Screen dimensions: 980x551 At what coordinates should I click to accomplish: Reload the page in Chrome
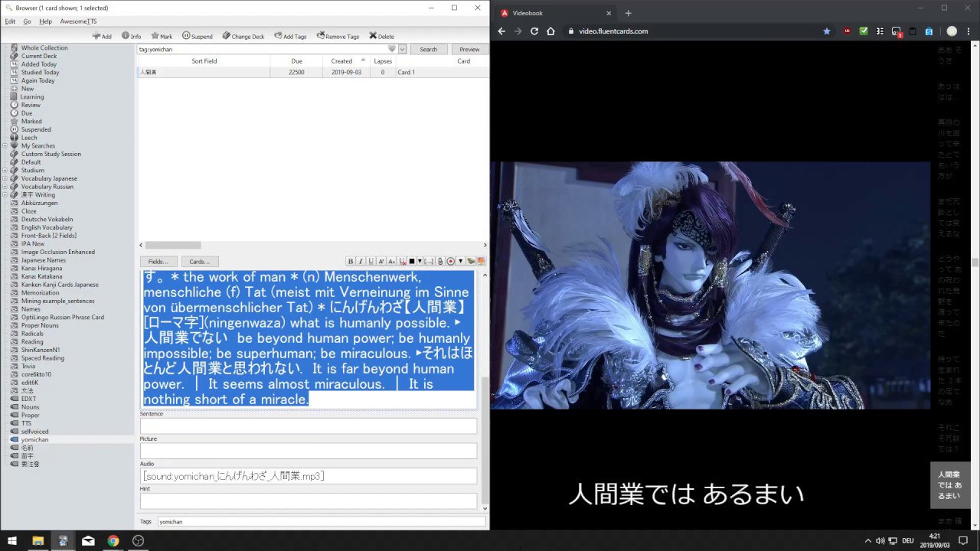click(x=534, y=31)
